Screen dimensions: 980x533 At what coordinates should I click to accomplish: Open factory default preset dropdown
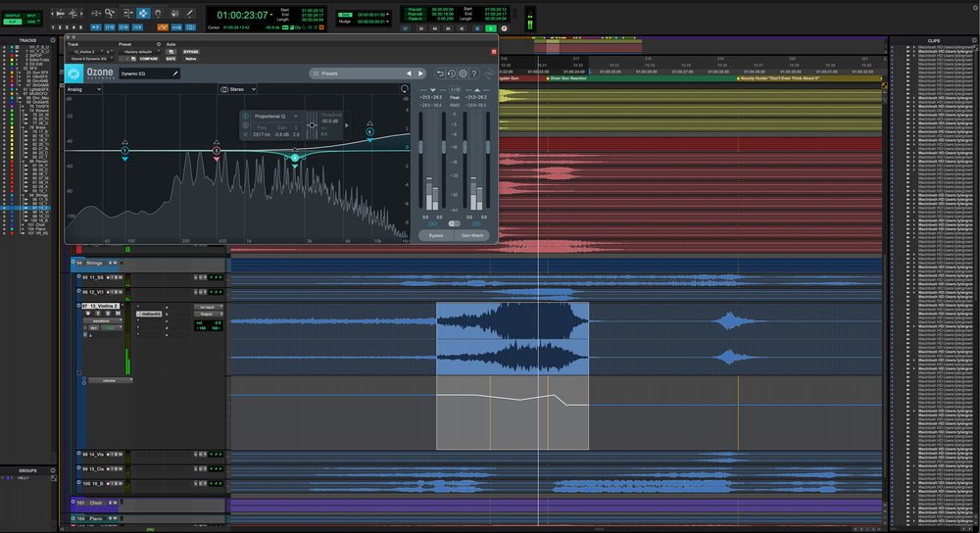pos(139,52)
